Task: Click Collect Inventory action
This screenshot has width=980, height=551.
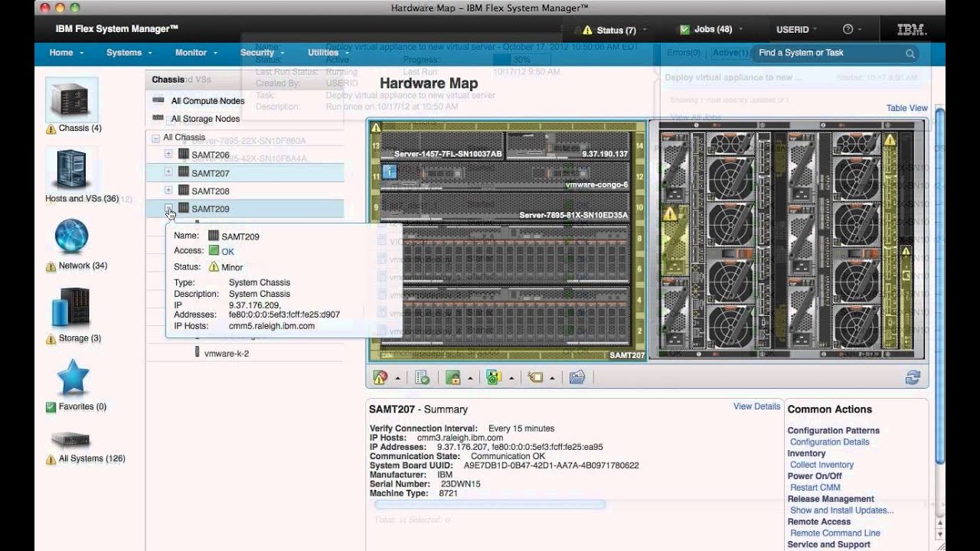Action: [822, 465]
